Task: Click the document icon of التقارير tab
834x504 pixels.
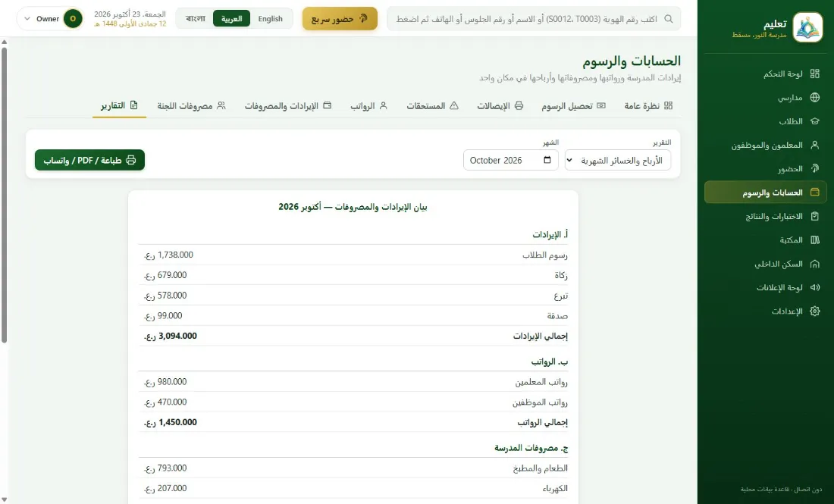Action: pos(133,105)
